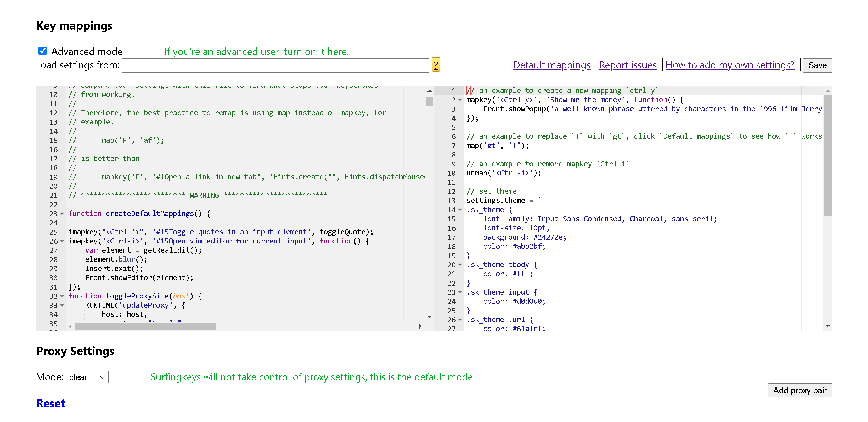
Task: Collapse createDefaultMappings function at line 23
Action: tap(62, 214)
